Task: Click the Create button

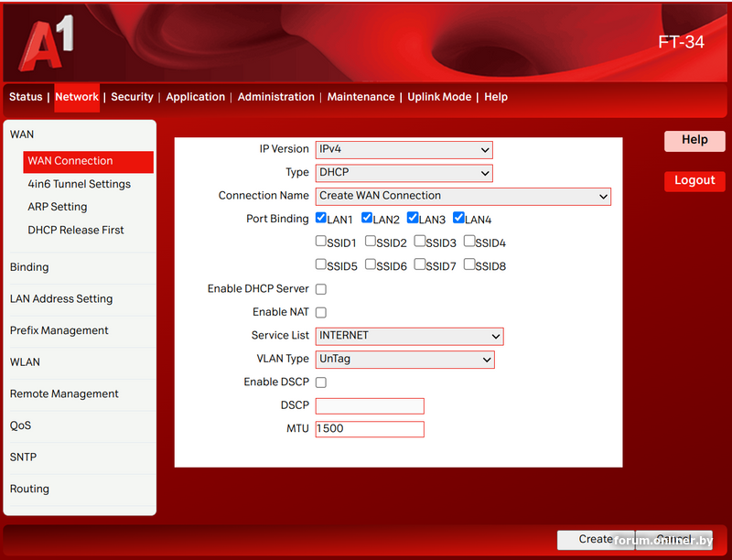Action: [x=596, y=540]
